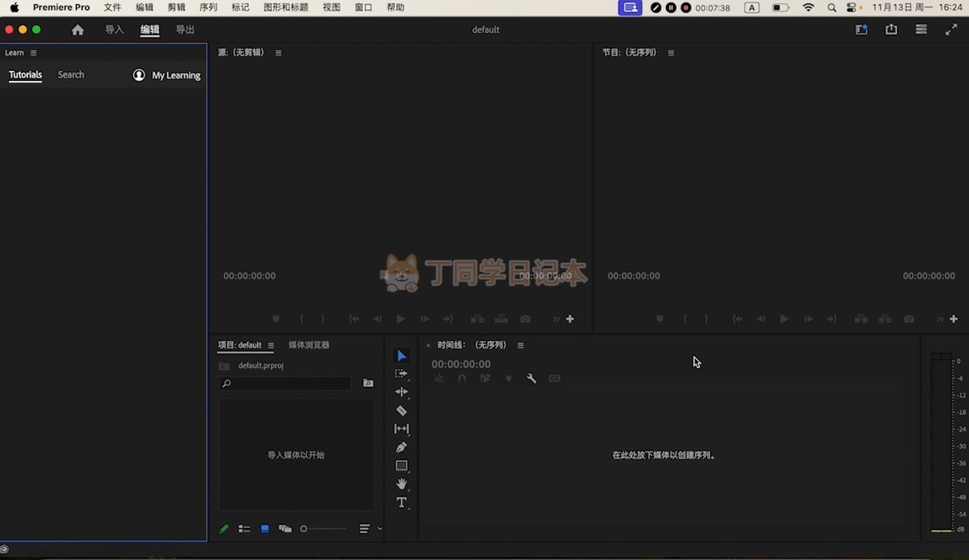Adjust the thumbnail zoom slider in project panel

click(x=304, y=529)
